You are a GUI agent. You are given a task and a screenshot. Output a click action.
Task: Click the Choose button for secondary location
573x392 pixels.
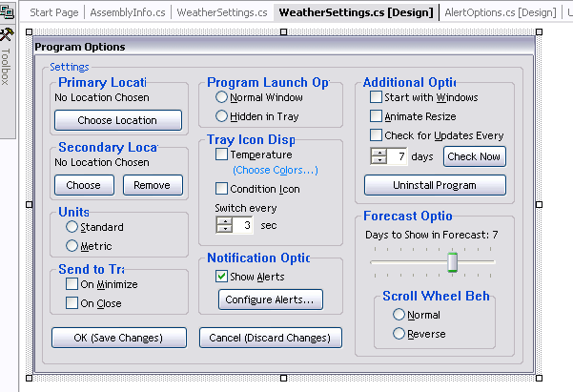[84, 185]
